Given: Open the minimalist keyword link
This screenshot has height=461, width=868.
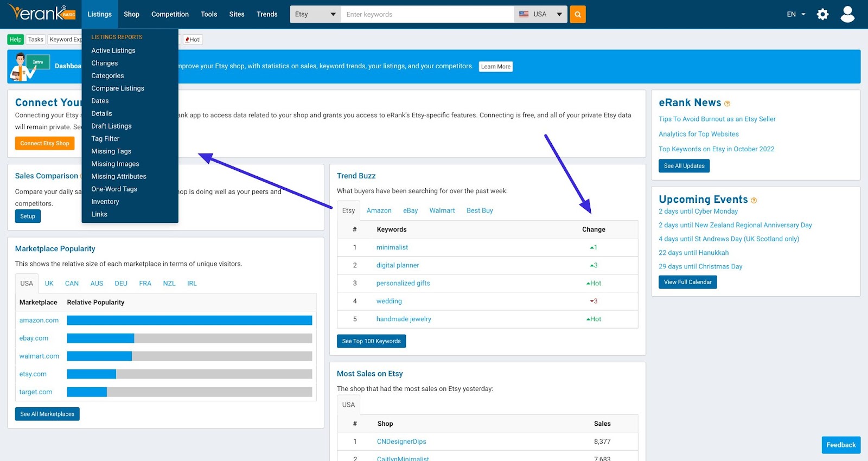Looking at the screenshot, I should [x=392, y=247].
